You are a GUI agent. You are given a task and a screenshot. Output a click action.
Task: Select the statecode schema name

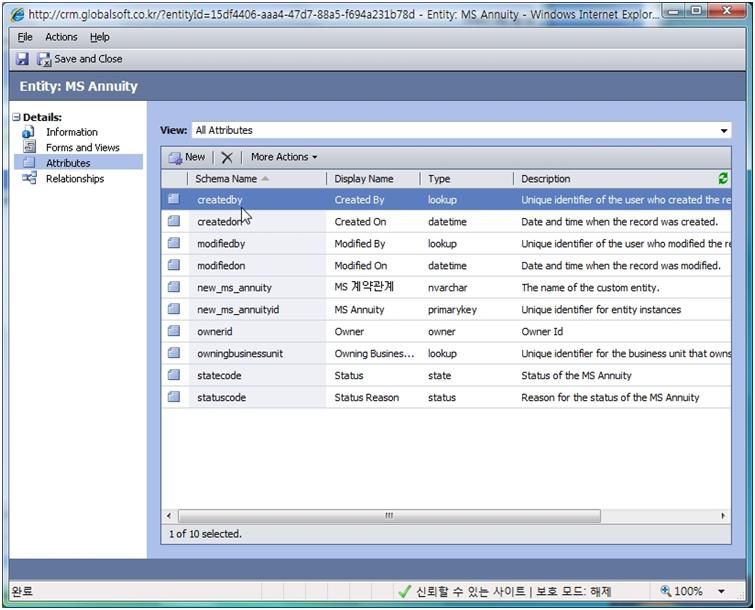[x=219, y=376]
